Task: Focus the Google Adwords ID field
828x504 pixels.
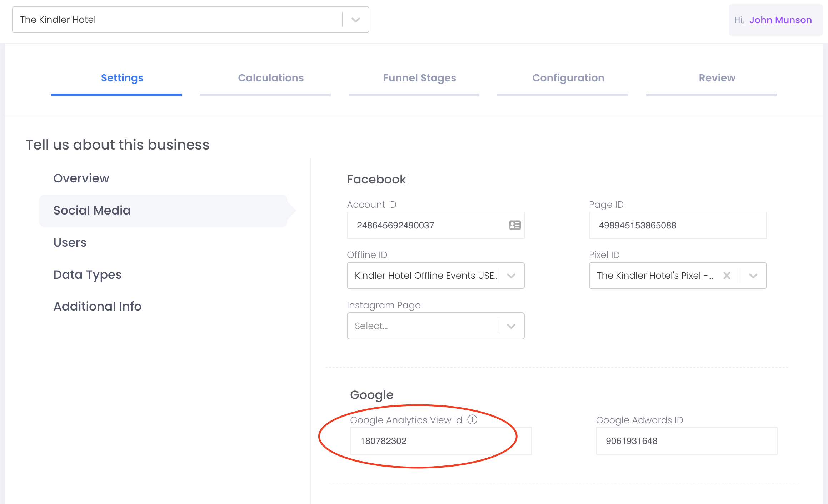Action: tap(686, 441)
